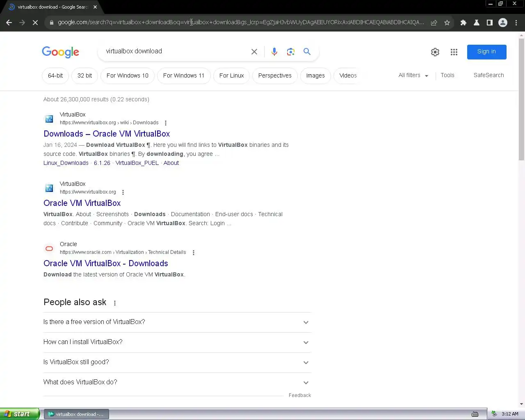Open the All filters dropdown
Image resolution: width=525 pixels, height=420 pixels.
(413, 75)
